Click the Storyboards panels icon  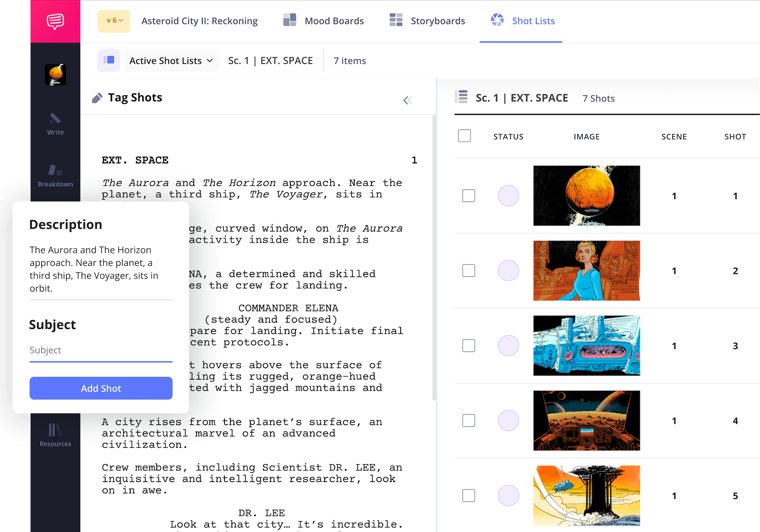tap(396, 20)
